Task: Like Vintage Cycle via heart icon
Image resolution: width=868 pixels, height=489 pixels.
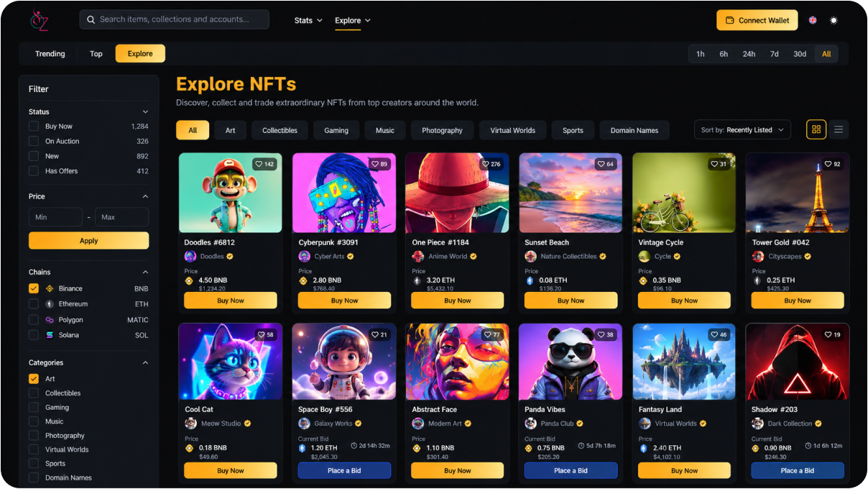Action: pyautogui.click(x=714, y=164)
